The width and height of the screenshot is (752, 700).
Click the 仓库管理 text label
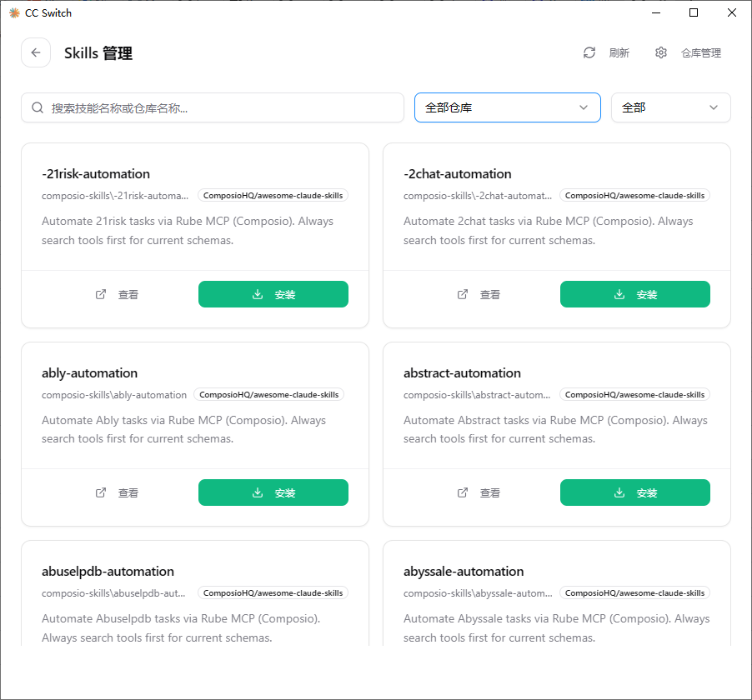[700, 52]
